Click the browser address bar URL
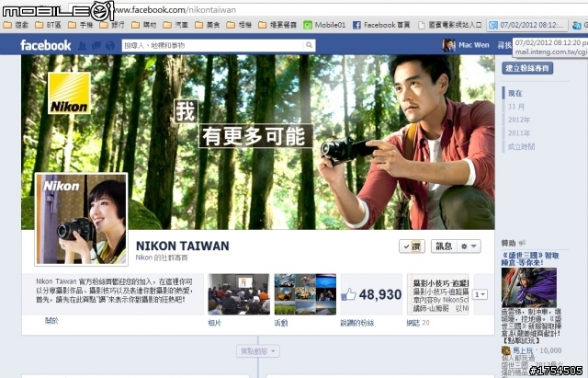The width and height of the screenshot is (588, 378). coord(175,10)
